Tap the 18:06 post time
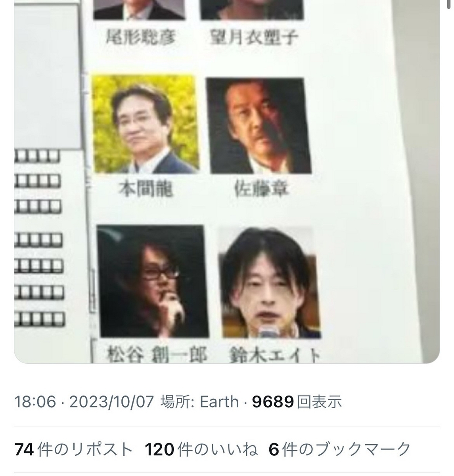This screenshot has width=454, height=476. [x=35, y=402]
